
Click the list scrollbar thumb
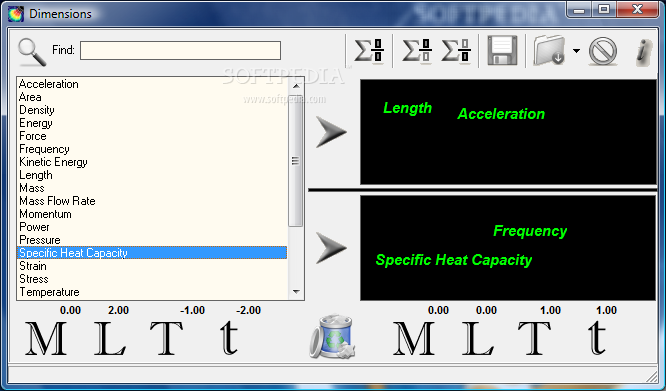pos(296,160)
